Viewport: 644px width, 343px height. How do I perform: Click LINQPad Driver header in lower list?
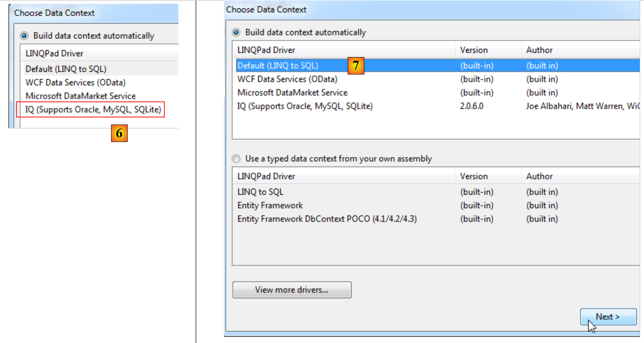coord(266,177)
